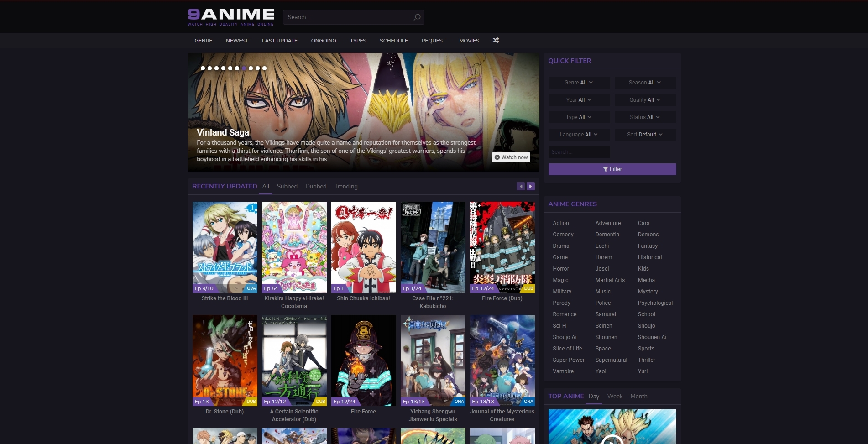Viewport: 868px width, 444px height.
Task: Open the Status All dropdown
Action: coord(645,117)
